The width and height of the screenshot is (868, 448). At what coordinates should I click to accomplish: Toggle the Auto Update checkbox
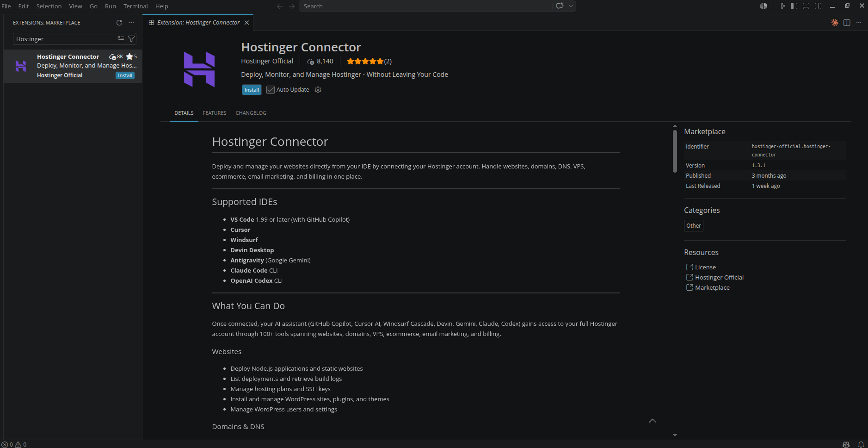[x=271, y=90]
